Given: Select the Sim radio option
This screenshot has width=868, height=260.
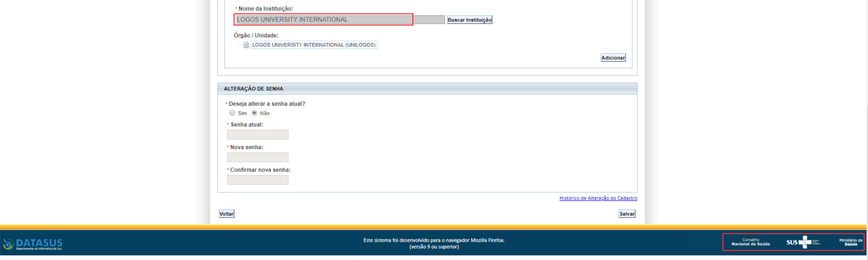Looking at the screenshot, I should point(232,113).
